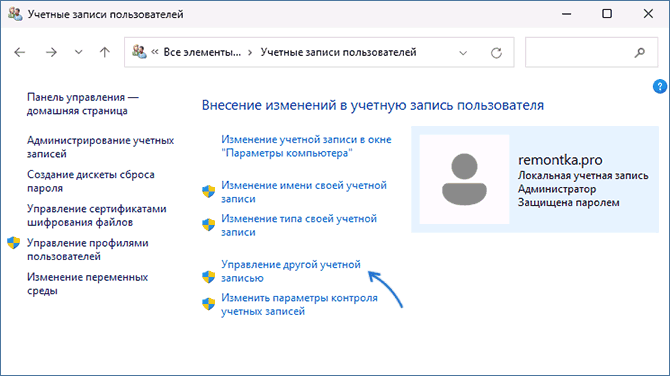The height and width of the screenshot is (376, 670).
Task: Open help with the question mark icon
Action: click(660, 86)
